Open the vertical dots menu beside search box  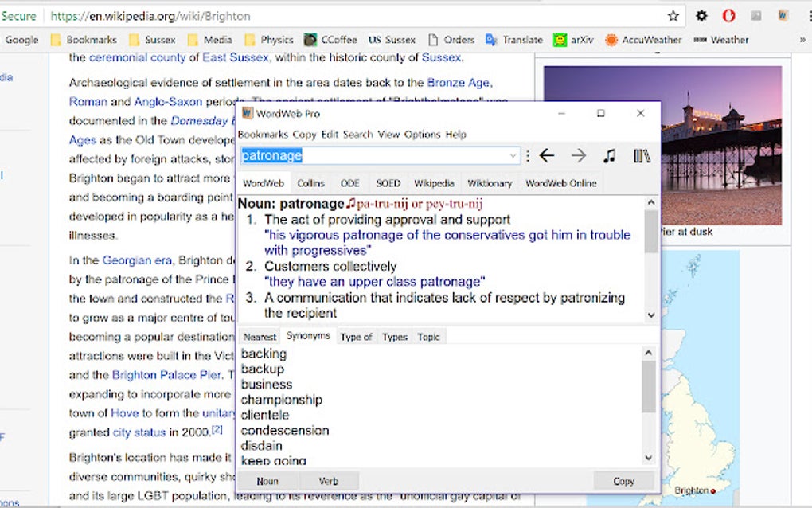528,155
